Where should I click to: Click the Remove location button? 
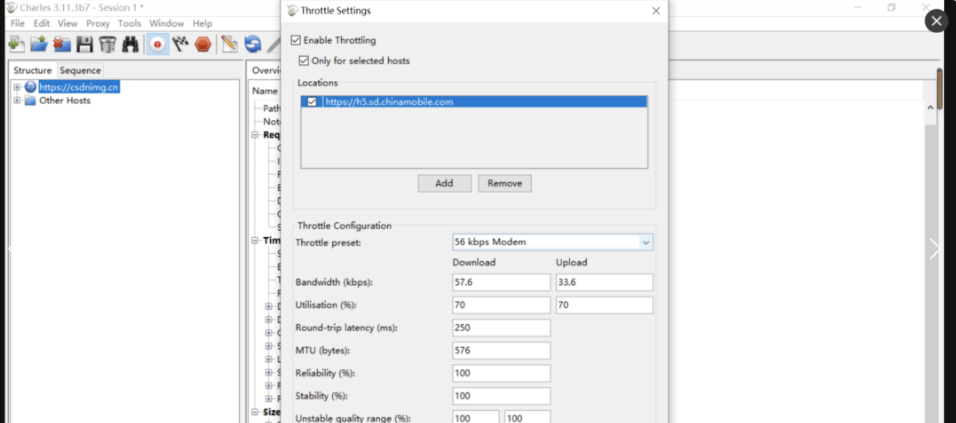505,183
